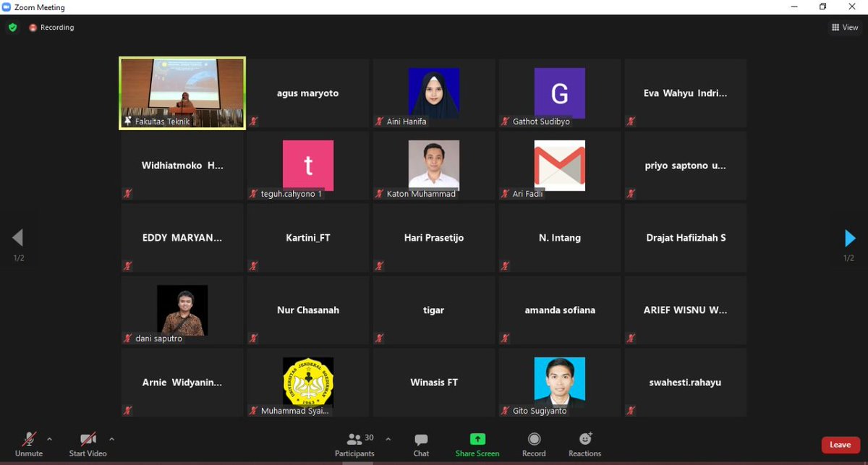
Task: Click Gito Sugiyanto's profile photo
Action: [560, 382]
